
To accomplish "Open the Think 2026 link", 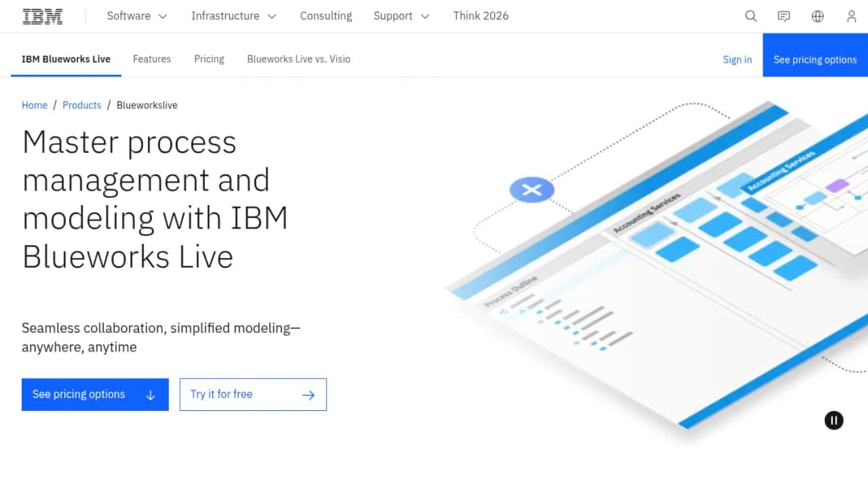I will (481, 16).
